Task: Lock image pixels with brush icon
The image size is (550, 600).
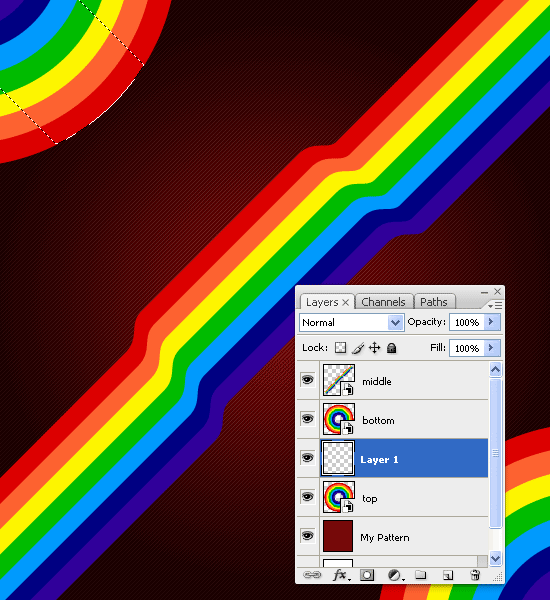Action: (358, 348)
